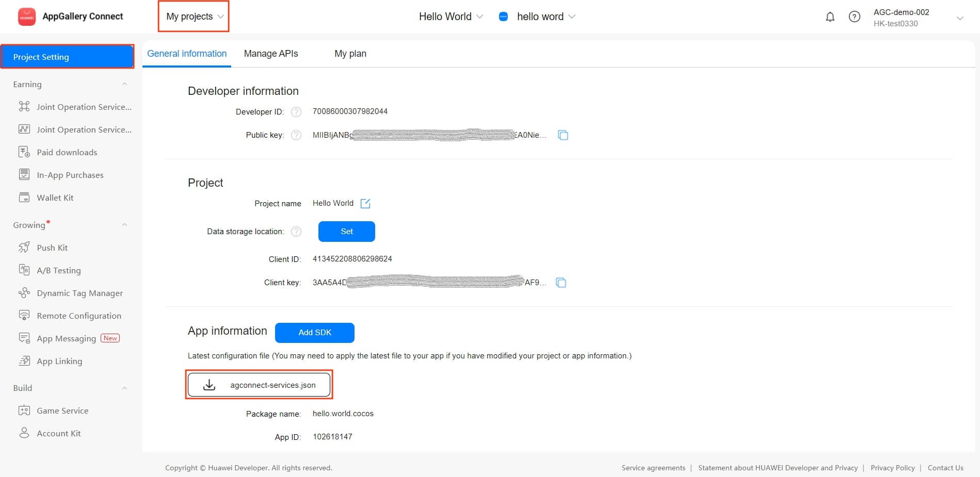The image size is (980, 477).
Task: Switch to the Manage APIs tab
Action: [271, 54]
